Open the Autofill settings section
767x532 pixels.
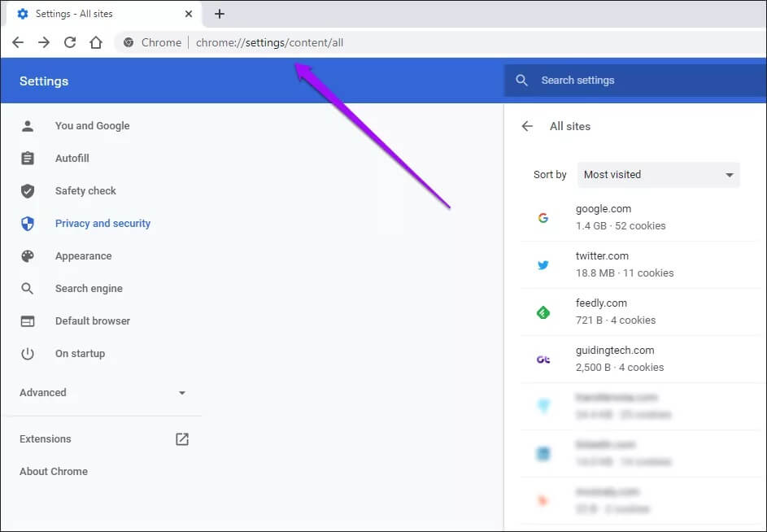pyautogui.click(x=72, y=159)
